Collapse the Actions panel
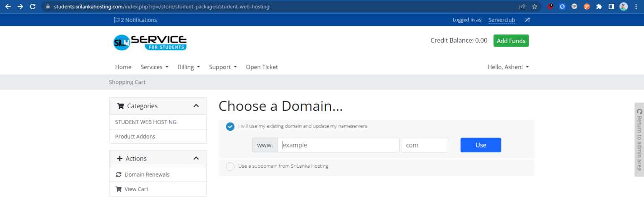 [x=196, y=159]
